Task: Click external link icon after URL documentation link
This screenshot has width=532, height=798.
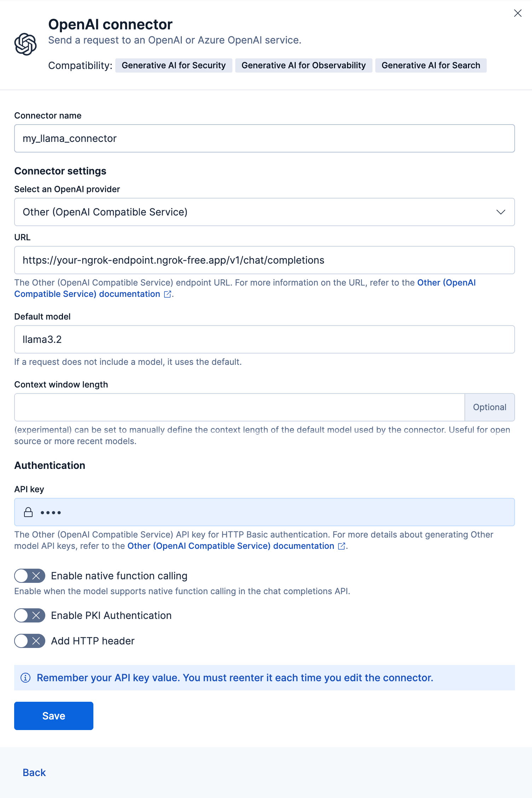Action: click(168, 294)
